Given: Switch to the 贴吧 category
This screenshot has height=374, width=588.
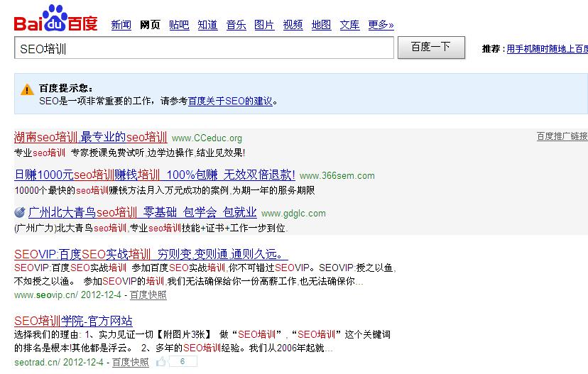Looking at the screenshot, I should point(179,25).
